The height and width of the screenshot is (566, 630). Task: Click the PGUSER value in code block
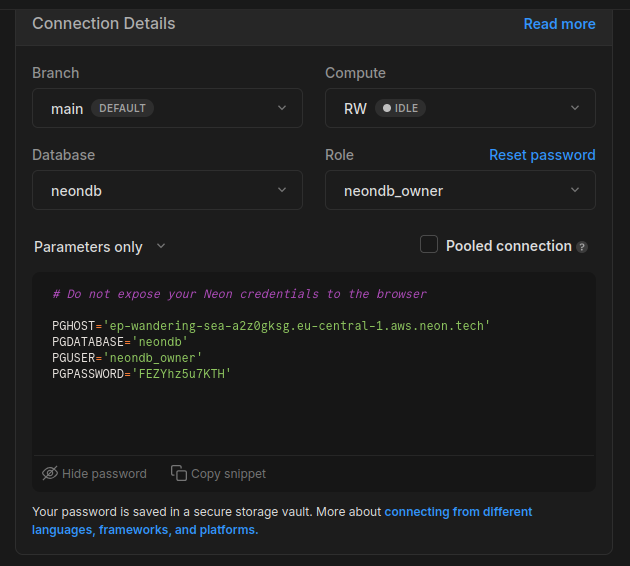point(152,358)
